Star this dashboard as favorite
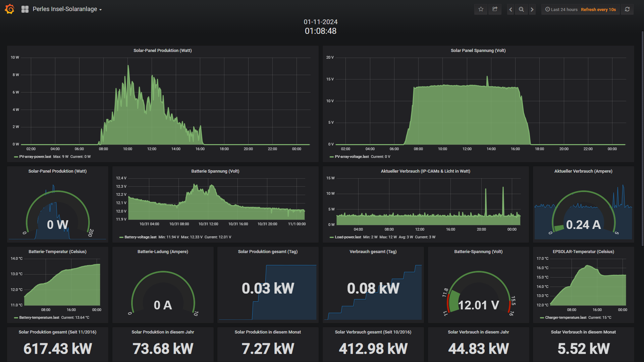The height and width of the screenshot is (362, 644). [481, 9]
